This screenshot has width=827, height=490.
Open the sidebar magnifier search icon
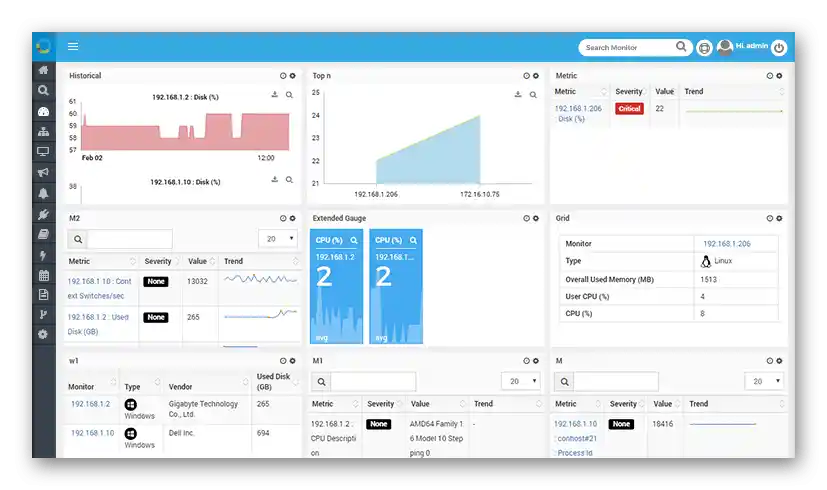[43, 91]
